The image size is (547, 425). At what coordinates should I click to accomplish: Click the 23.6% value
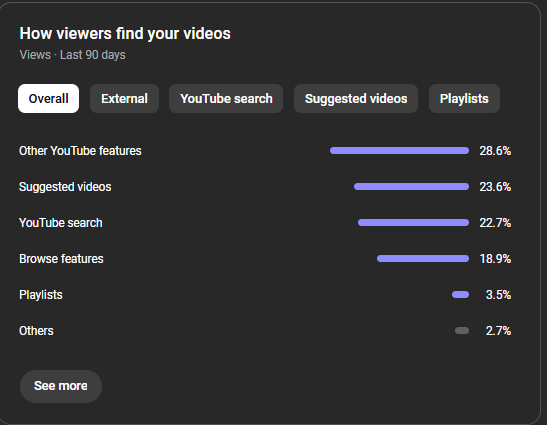coord(495,187)
